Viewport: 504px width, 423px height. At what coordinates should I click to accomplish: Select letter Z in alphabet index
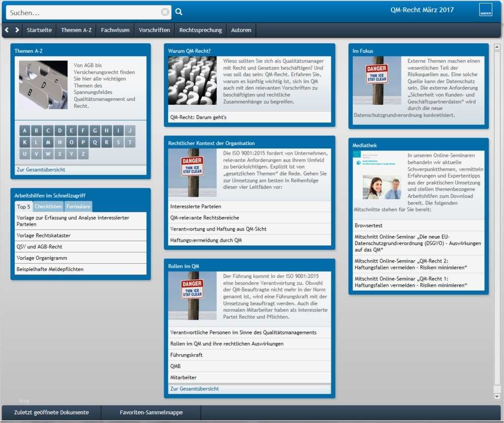click(x=83, y=154)
